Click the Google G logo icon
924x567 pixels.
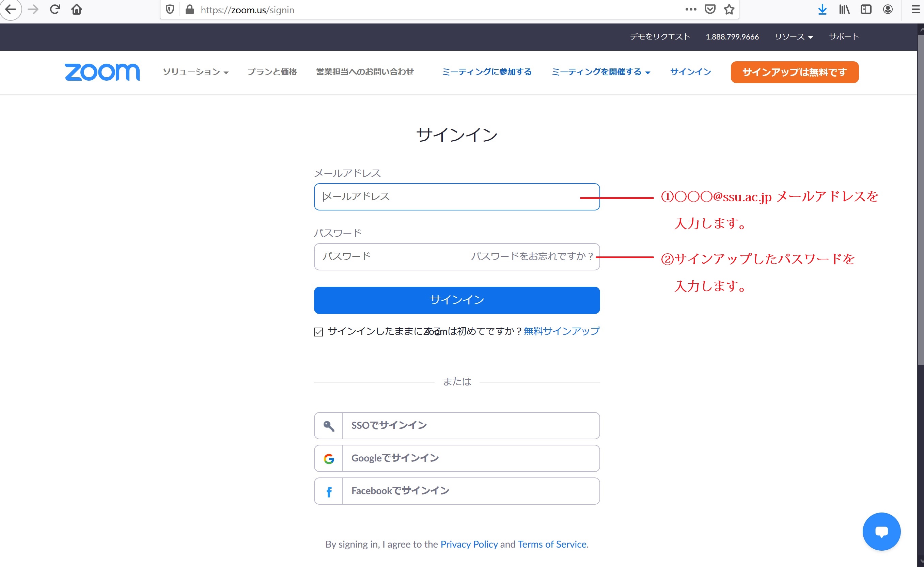[329, 458]
